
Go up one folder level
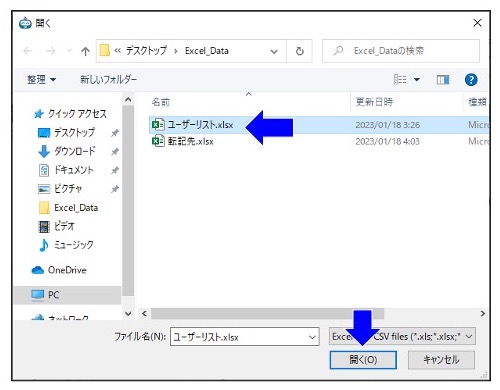(x=85, y=51)
